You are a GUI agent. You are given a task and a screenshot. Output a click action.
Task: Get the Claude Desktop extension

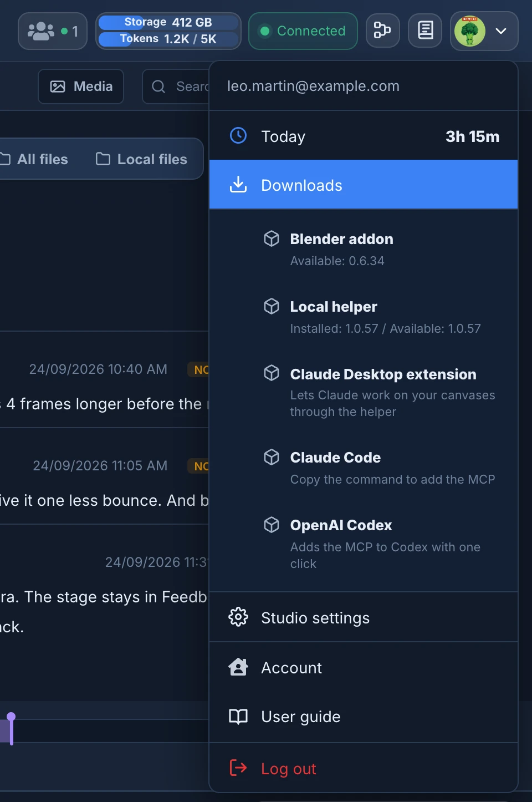[364, 392]
